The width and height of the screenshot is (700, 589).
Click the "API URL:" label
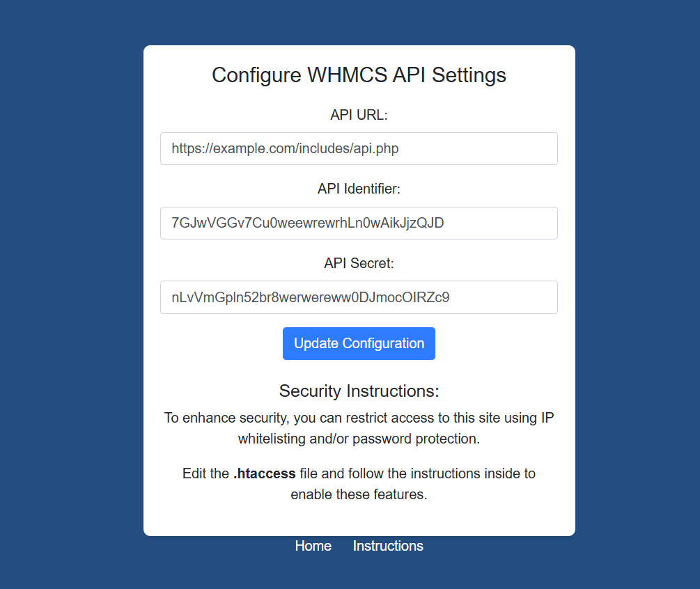tap(359, 115)
